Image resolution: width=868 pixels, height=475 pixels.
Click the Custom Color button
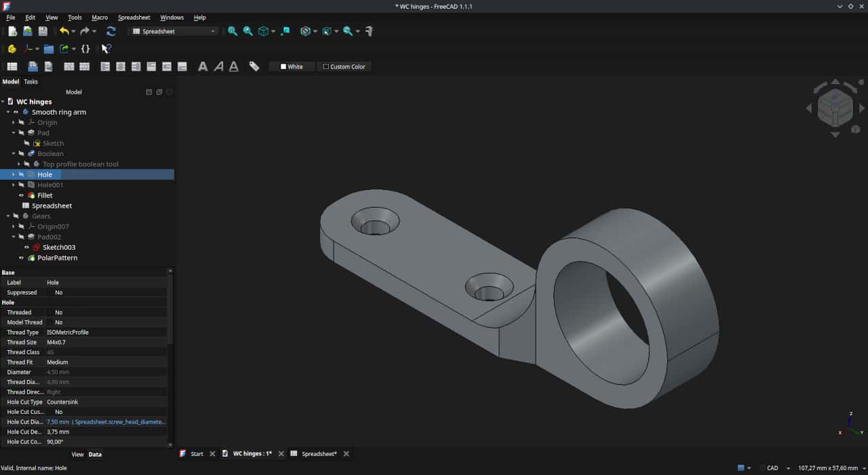[344, 66]
